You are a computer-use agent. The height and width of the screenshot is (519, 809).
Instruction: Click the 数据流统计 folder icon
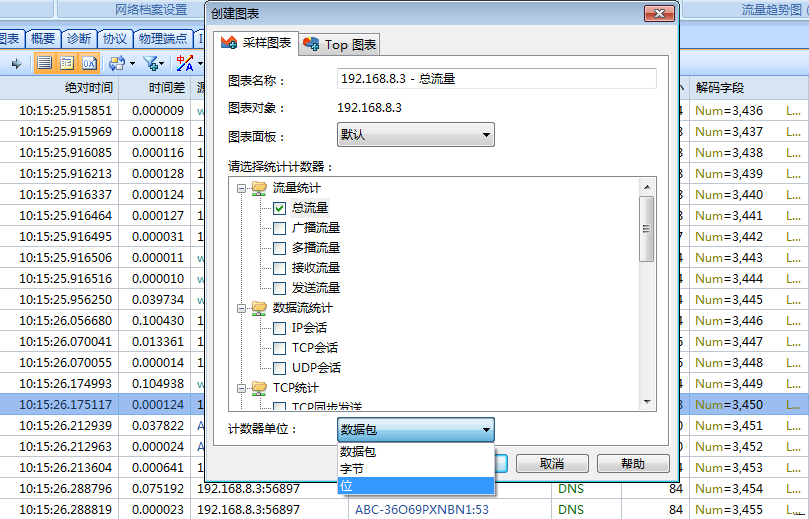pyautogui.click(x=259, y=308)
